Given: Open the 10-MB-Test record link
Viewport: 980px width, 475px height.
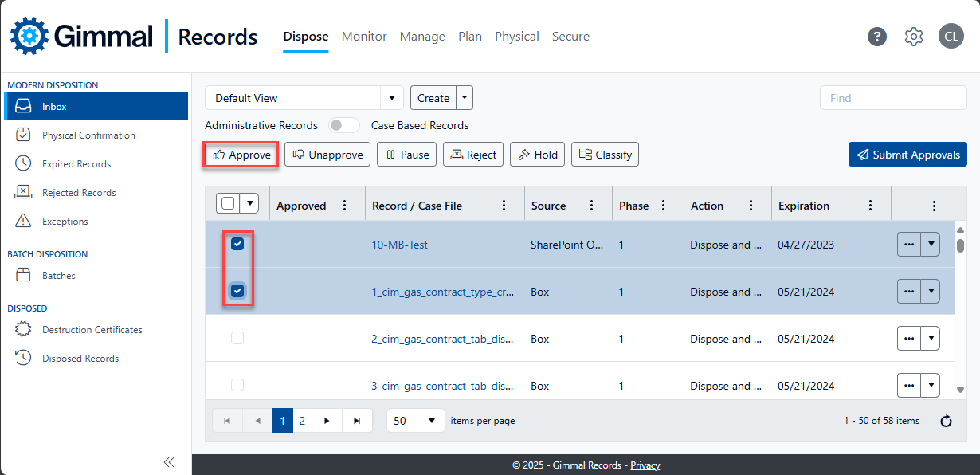Looking at the screenshot, I should pos(399,245).
